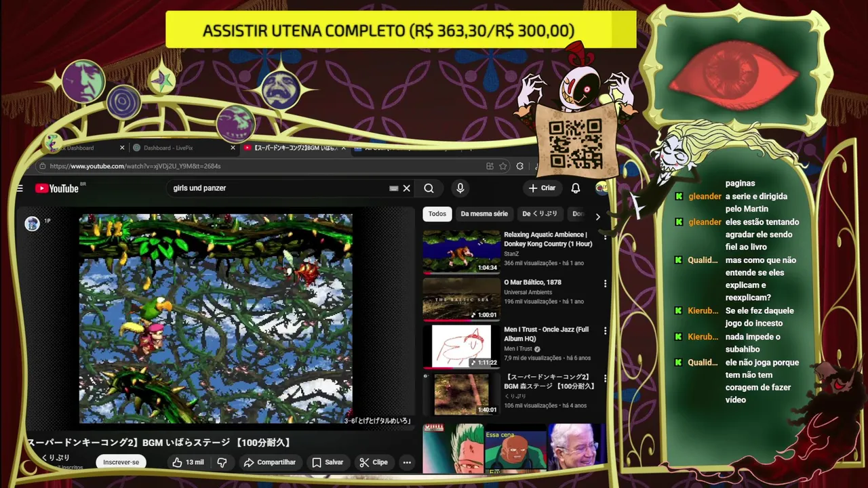The height and width of the screenshot is (488, 868).
Task: Click the 'O Mar Báltico, 1878' title
Action: [532, 282]
